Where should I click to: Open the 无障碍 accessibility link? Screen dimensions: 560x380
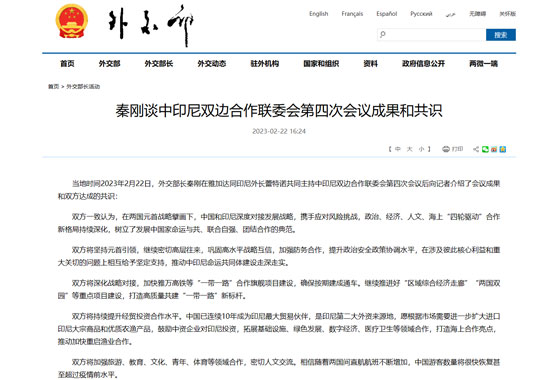pos(478,14)
